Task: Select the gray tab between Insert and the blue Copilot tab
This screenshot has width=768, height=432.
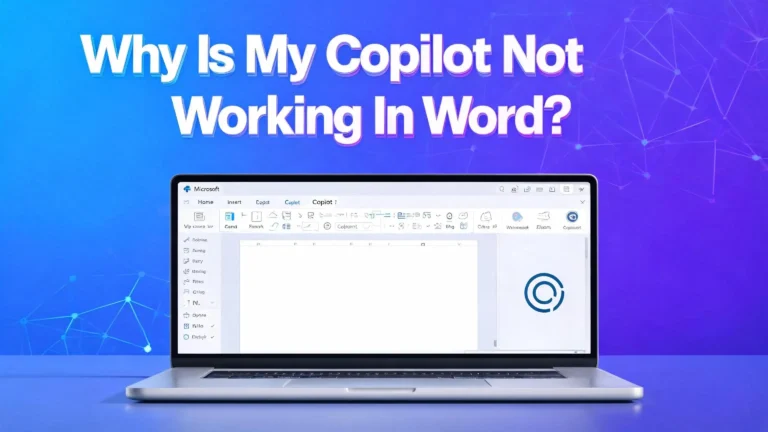Action: pos(263,202)
